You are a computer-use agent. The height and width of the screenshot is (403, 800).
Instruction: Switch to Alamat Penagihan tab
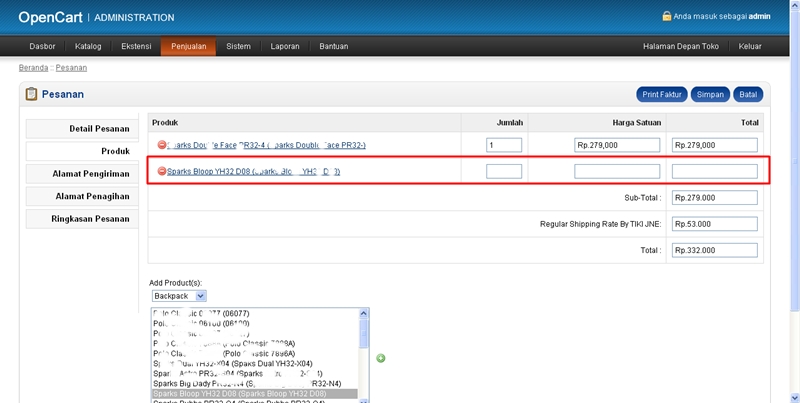pyautogui.click(x=82, y=196)
